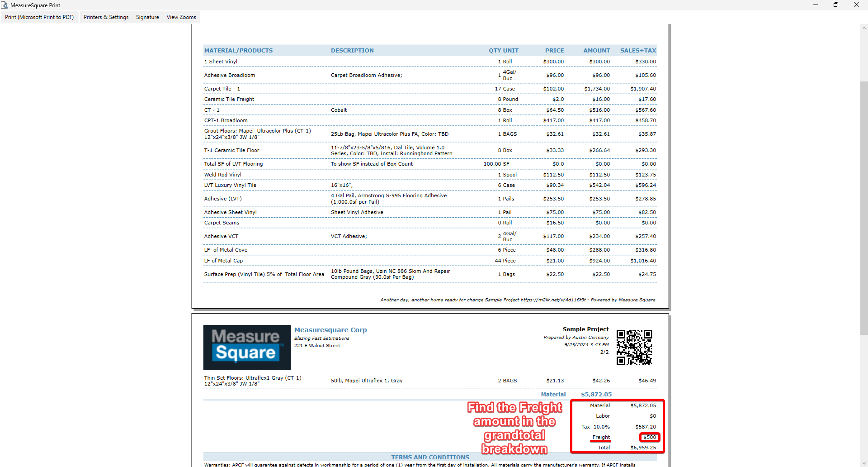Minimize the MeasureSquare Print window
Viewport: 868px width, 467px height.
tap(816, 5)
